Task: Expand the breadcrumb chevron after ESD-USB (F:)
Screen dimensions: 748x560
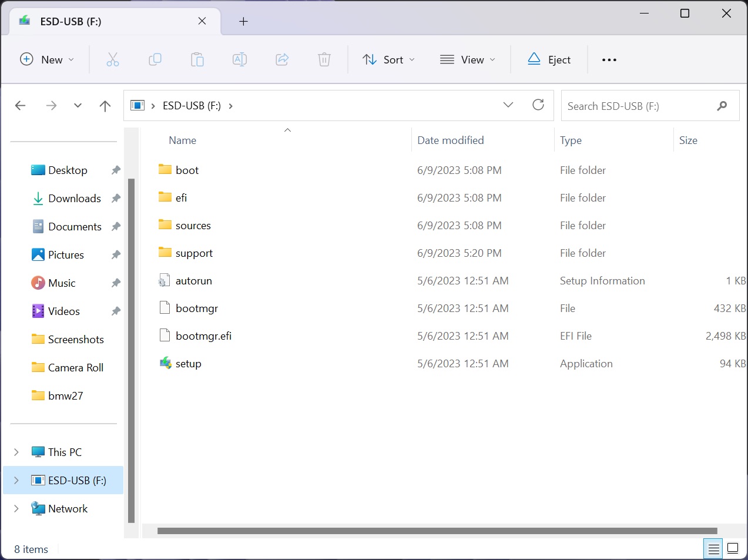Action: [230, 106]
